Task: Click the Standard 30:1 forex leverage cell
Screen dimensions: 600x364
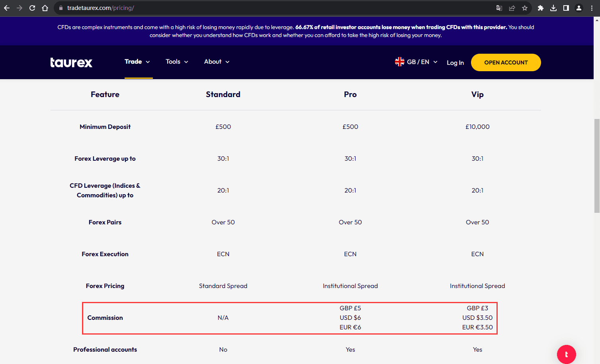Action: click(x=223, y=158)
